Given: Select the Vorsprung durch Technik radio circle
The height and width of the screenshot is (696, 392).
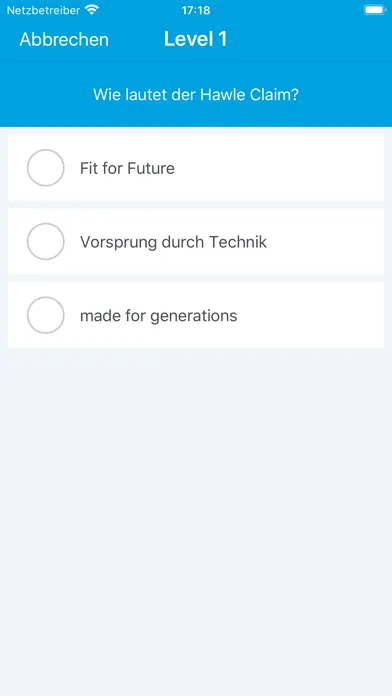Looking at the screenshot, I should pos(46,241).
